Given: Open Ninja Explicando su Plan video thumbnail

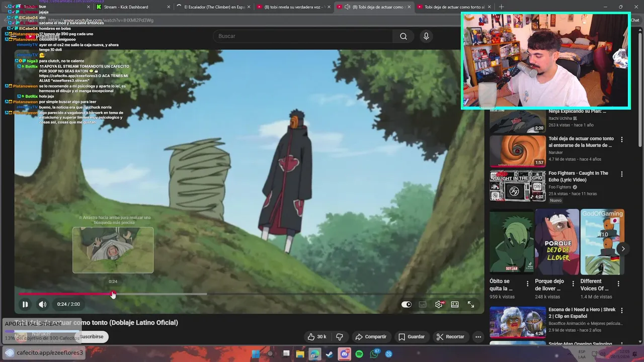Looking at the screenshot, I should point(518,121).
